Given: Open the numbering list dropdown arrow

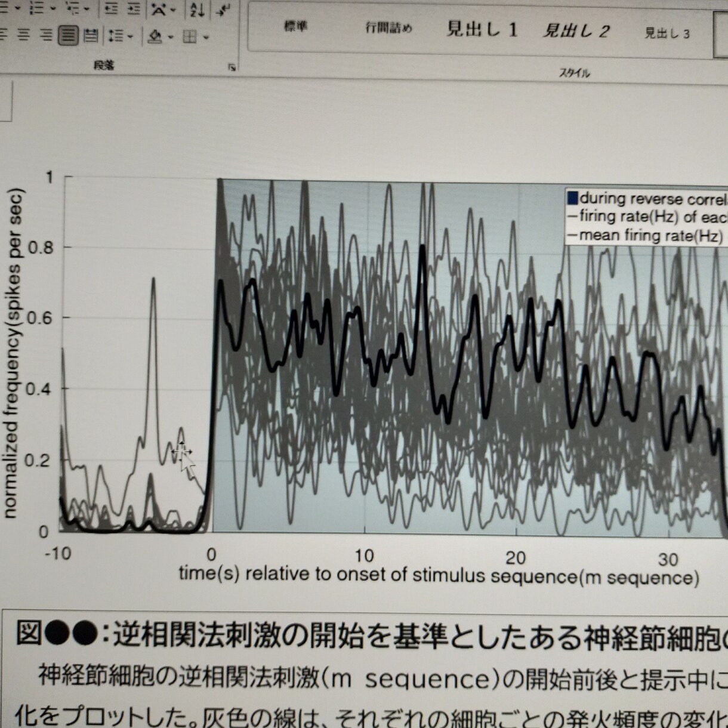Looking at the screenshot, I should tap(53, 8).
